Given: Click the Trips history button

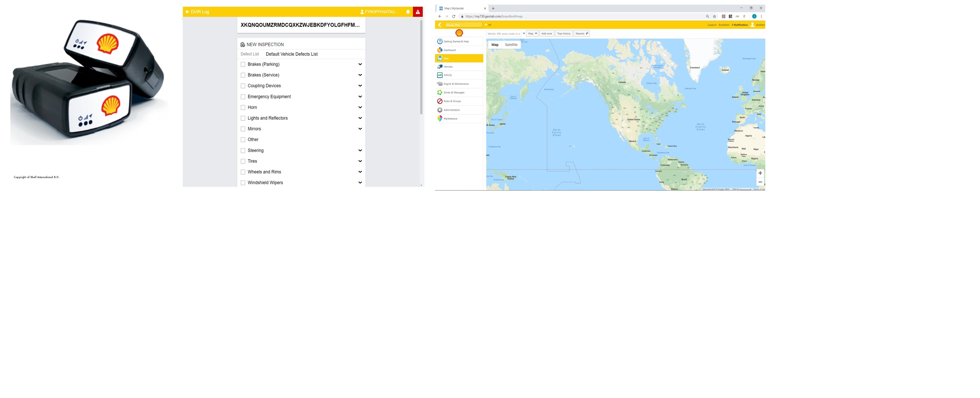Looking at the screenshot, I should (564, 34).
